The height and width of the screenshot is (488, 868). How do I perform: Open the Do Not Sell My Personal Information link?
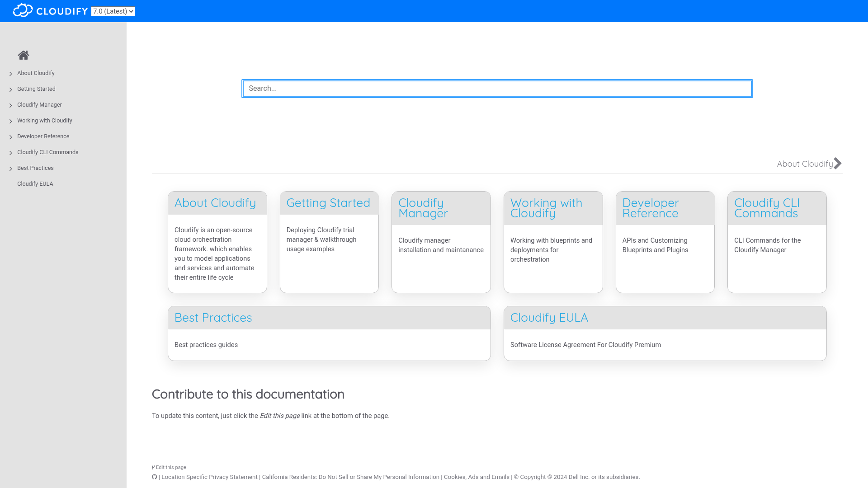[x=351, y=477]
